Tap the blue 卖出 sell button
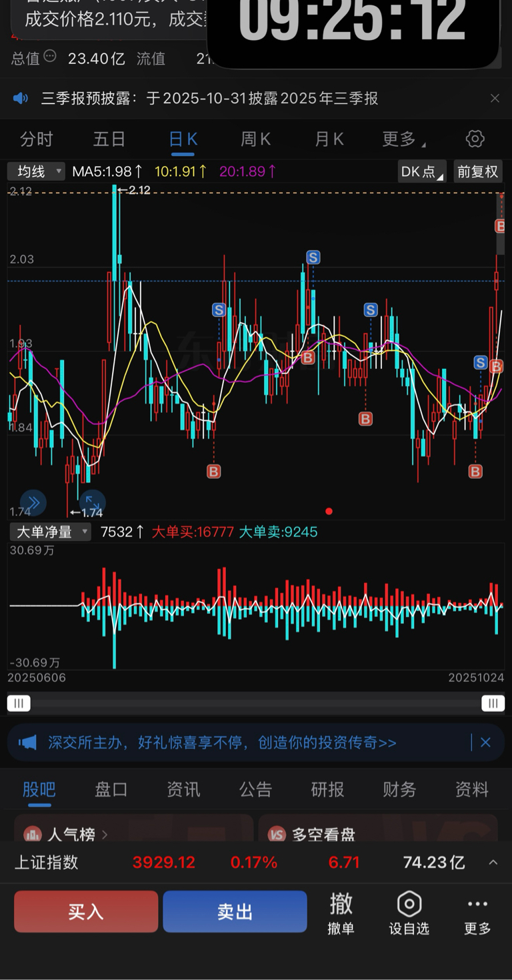This screenshot has height=980, width=512. 235,911
